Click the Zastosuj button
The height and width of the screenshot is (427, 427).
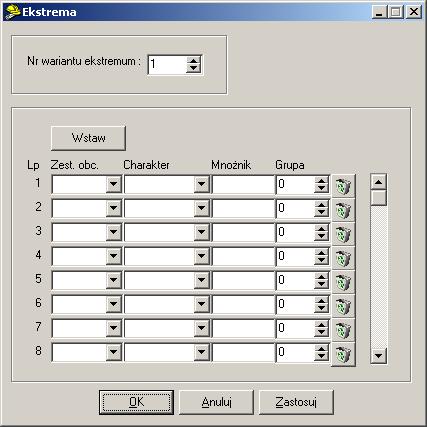coord(296,402)
